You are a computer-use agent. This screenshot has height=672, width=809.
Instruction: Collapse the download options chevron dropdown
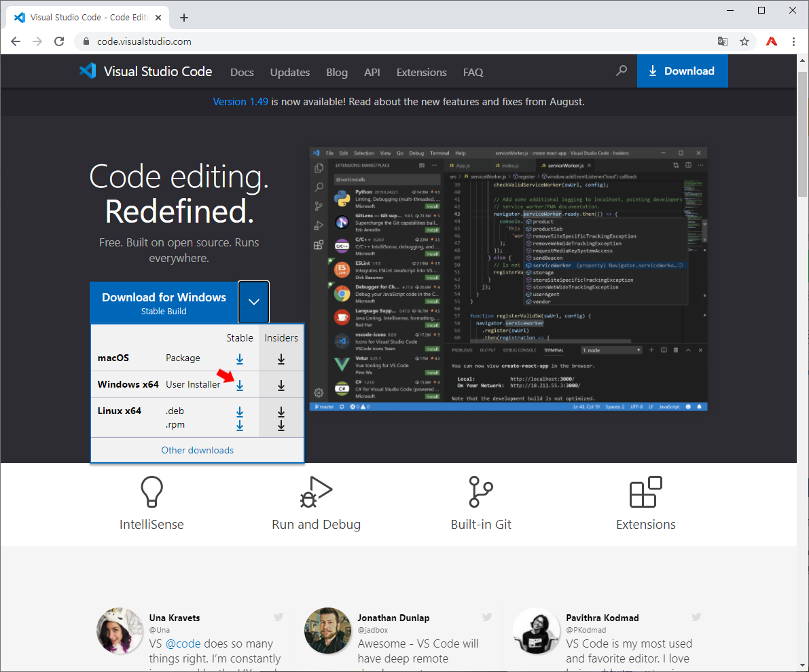(254, 301)
